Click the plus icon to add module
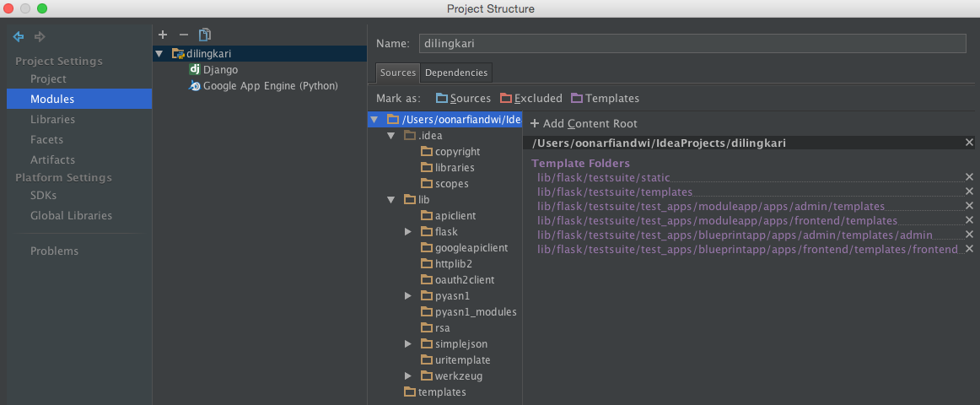The width and height of the screenshot is (980, 405). [163, 35]
